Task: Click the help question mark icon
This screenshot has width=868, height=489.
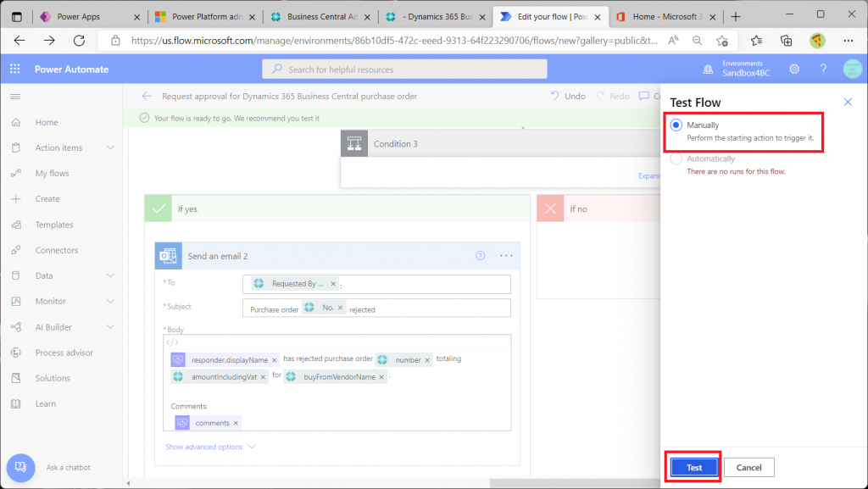Action: pos(823,69)
